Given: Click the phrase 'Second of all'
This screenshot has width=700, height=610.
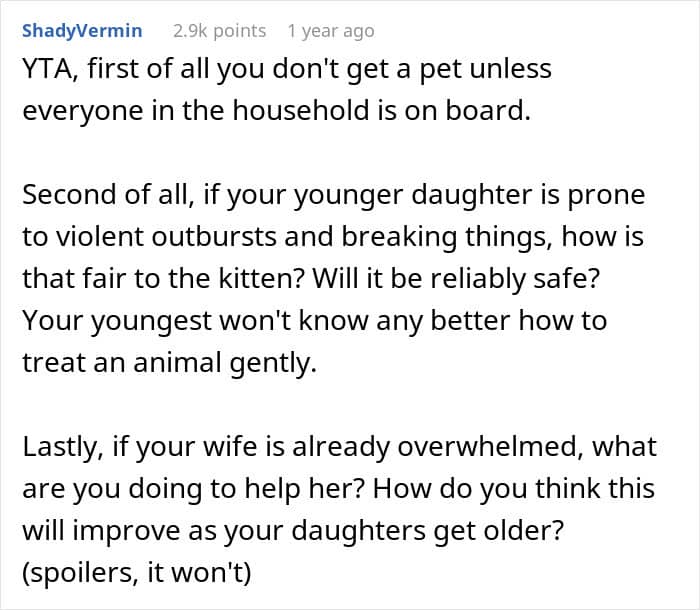Looking at the screenshot, I should coord(105,195).
